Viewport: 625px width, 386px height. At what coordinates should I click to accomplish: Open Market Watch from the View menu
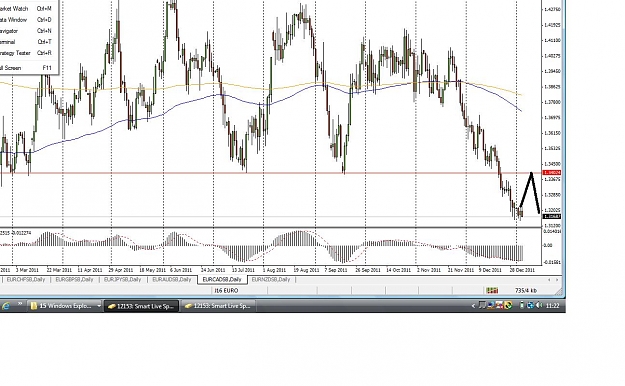click(29, 8)
